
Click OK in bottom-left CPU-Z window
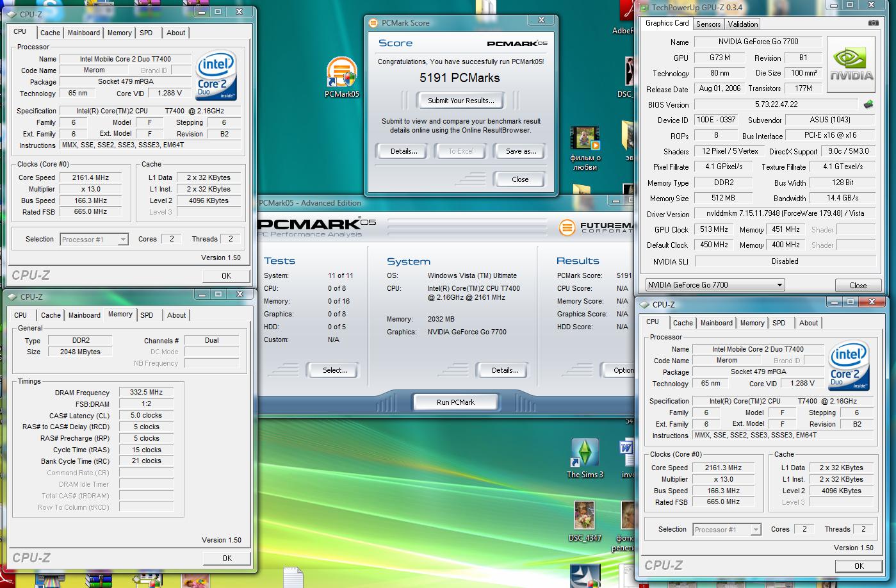coord(227,559)
